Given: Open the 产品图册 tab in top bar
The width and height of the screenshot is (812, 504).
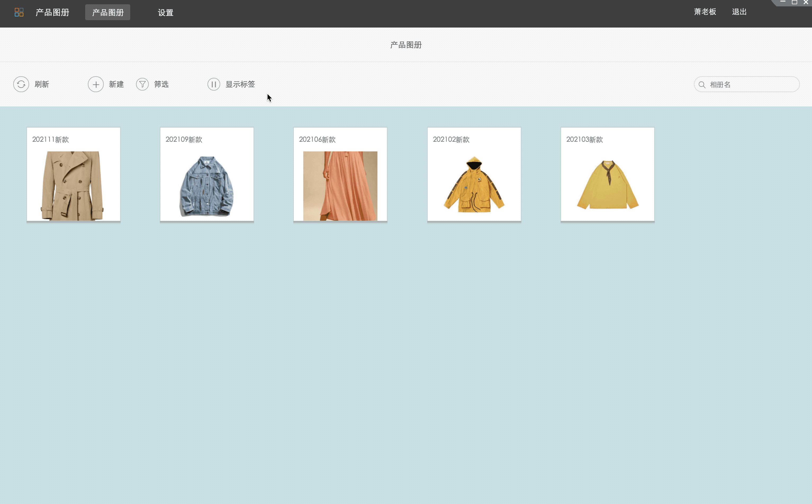Looking at the screenshot, I should coord(108,12).
